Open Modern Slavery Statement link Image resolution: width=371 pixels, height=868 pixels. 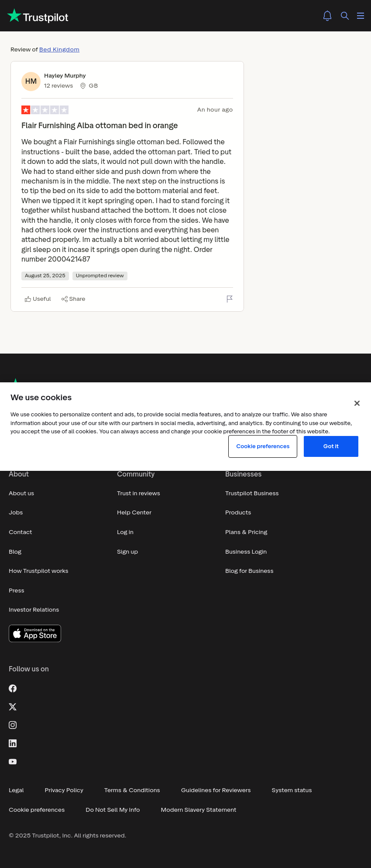(x=199, y=810)
